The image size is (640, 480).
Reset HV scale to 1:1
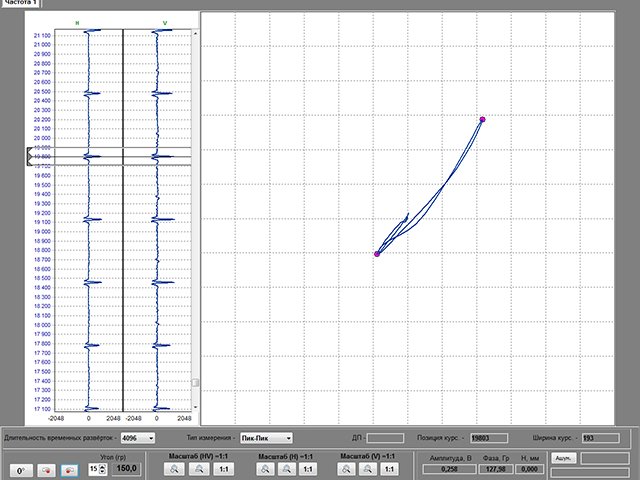224,468
